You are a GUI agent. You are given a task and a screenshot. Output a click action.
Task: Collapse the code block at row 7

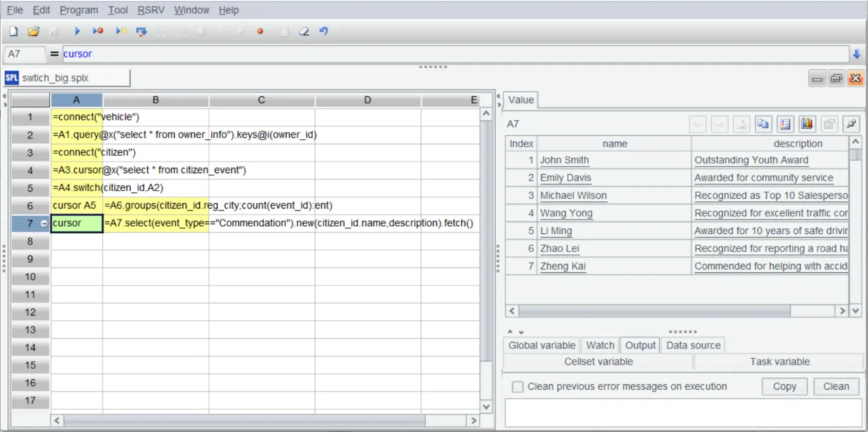[x=43, y=223]
